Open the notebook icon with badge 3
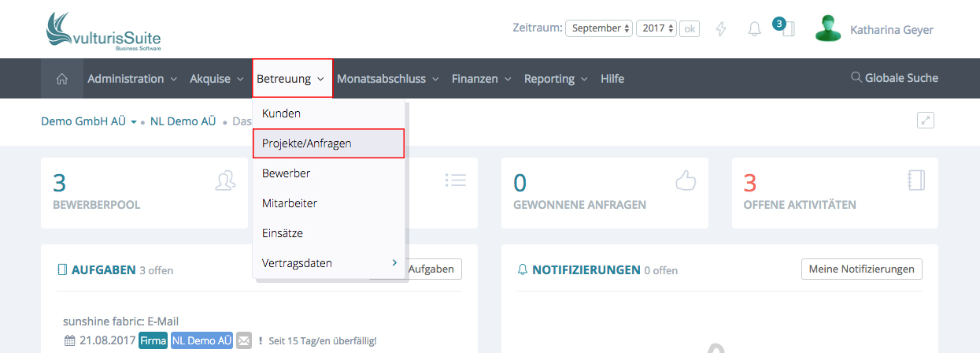Image resolution: width=980 pixels, height=353 pixels. point(788,30)
